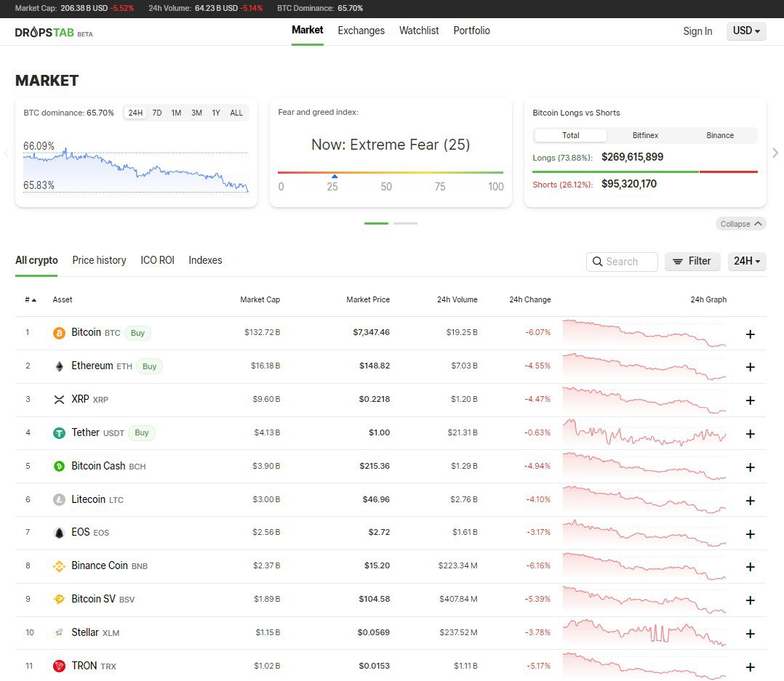Click the Ethereum coin logo

59,366
